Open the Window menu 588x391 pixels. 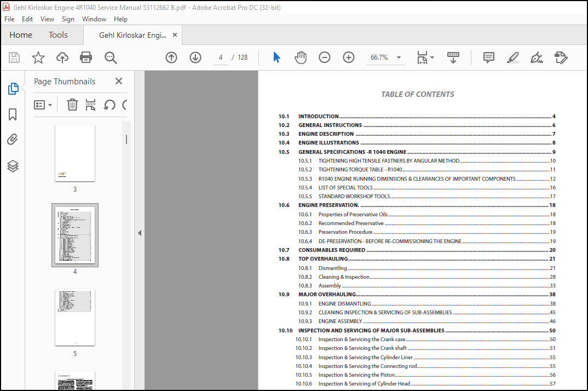pos(94,19)
